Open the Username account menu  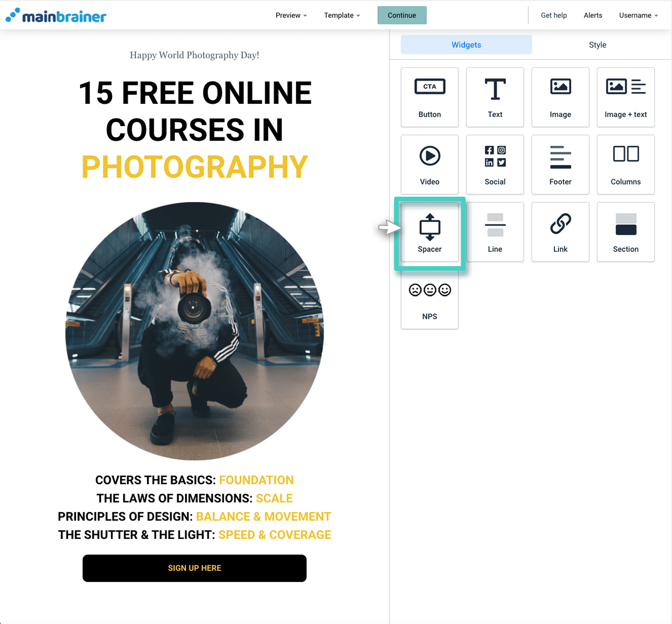click(x=638, y=15)
